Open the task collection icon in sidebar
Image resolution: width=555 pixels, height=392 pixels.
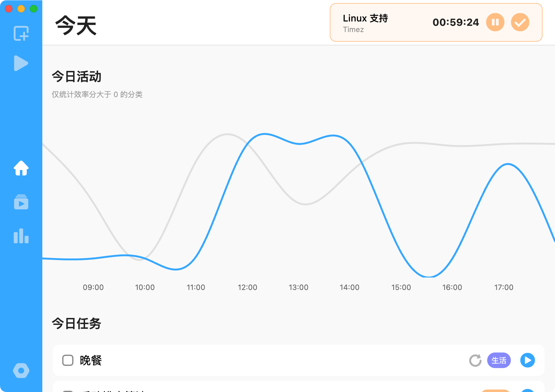pos(21,202)
